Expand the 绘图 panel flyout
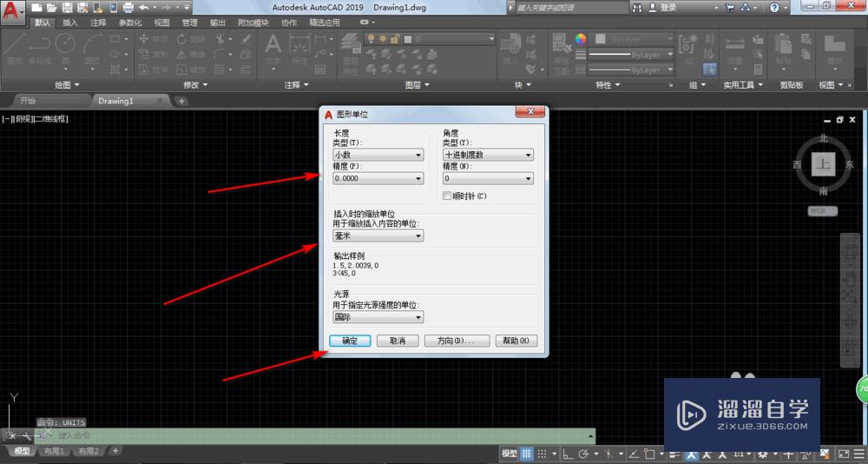The width and height of the screenshot is (868, 464). (x=67, y=85)
